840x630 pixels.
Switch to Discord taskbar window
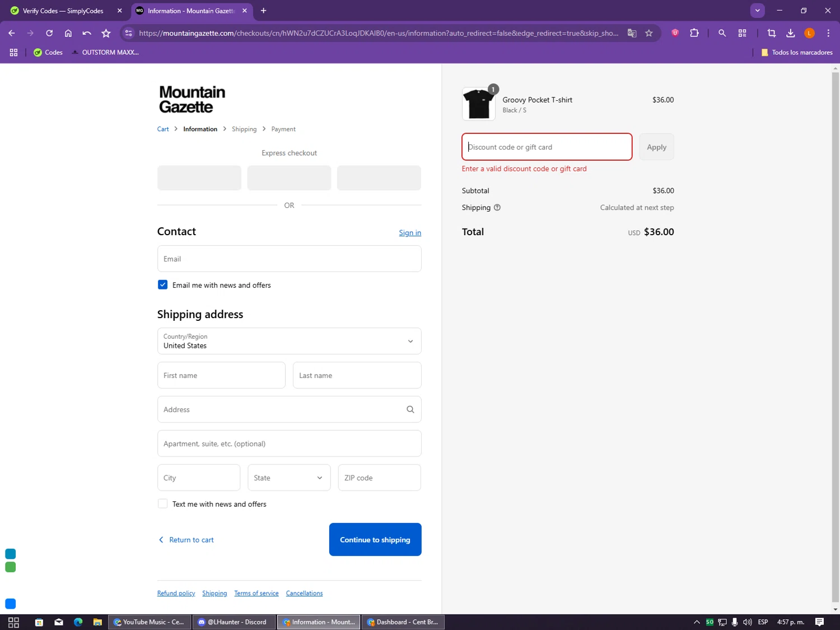(234, 622)
